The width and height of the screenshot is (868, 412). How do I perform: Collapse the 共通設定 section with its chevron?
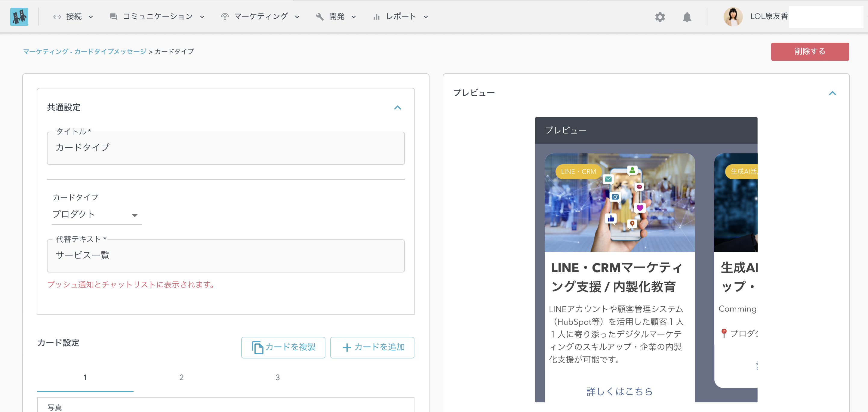(x=398, y=108)
